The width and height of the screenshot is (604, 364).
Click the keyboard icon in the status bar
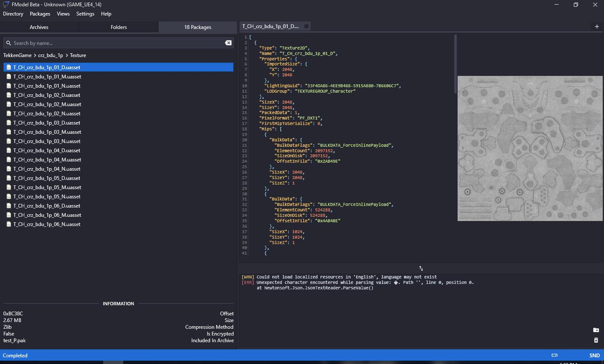pos(554,355)
